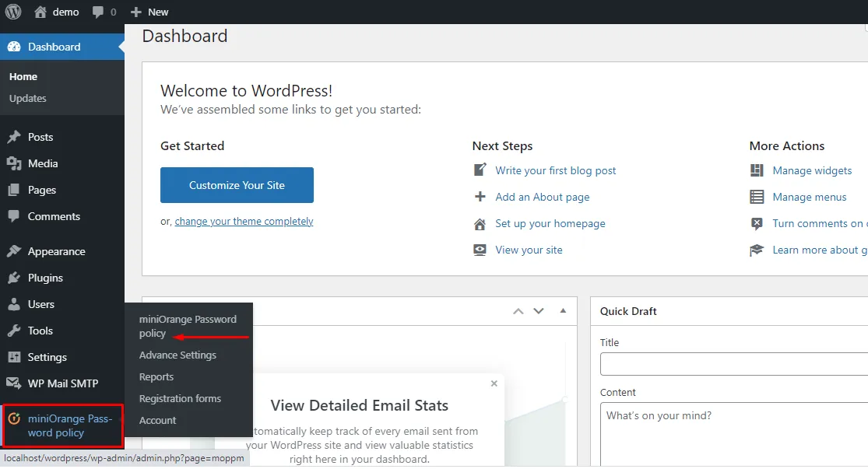Open the Home submenu item
Viewport: 868px width, 469px height.
[x=23, y=77]
